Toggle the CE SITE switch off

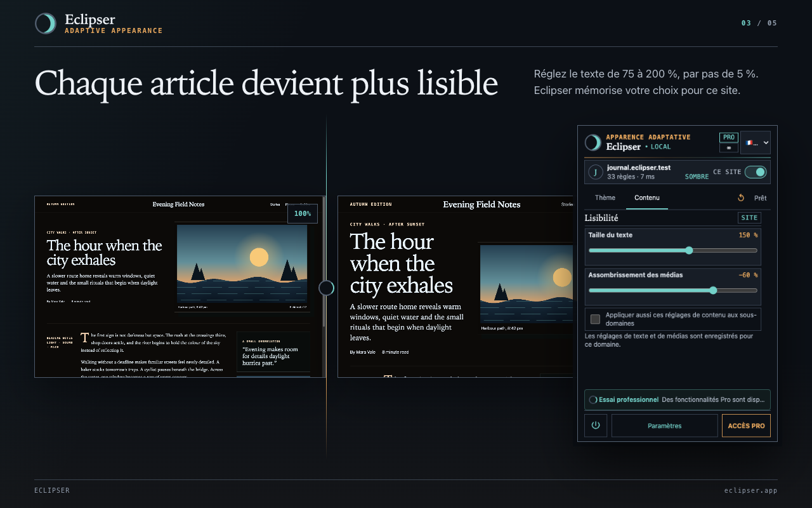coord(756,172)
